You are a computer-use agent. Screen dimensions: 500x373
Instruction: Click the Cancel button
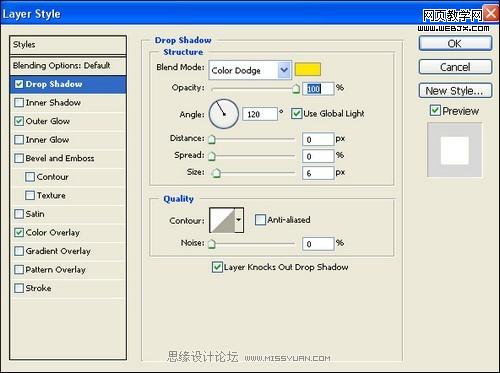point(455,67)
